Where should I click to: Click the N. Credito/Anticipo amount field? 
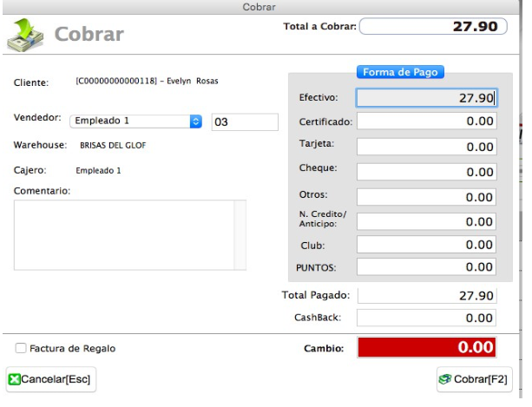point(426,221)
